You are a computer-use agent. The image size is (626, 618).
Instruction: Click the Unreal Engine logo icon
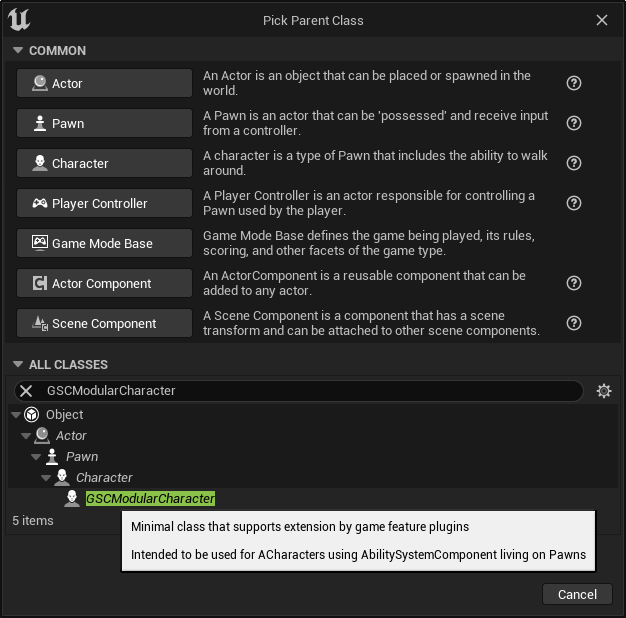point(20,20)
